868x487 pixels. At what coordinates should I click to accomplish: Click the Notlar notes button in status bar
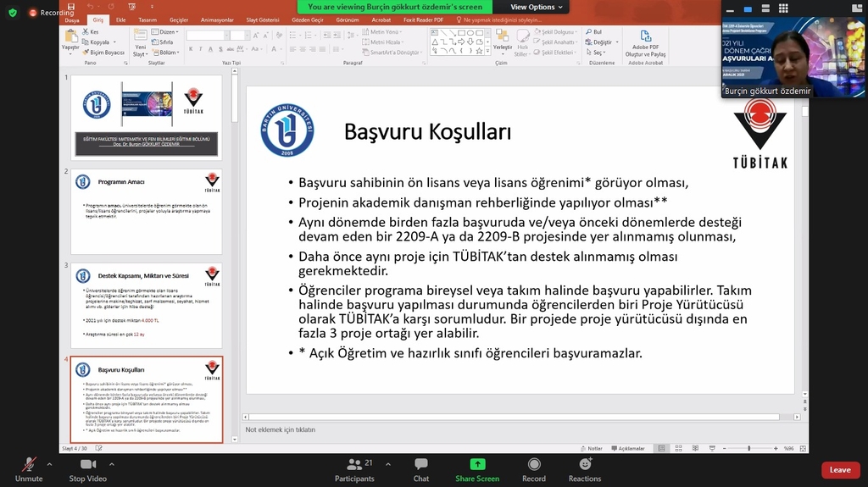point(591,448)
